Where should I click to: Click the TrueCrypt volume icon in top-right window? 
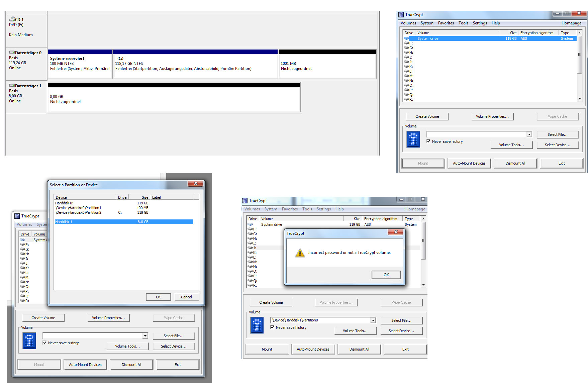tap(413, 139)
